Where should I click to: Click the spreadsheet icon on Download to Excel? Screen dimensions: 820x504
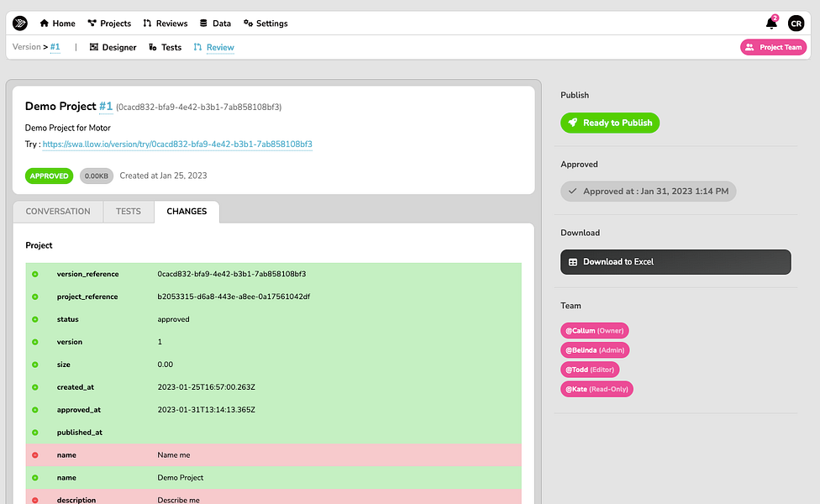573,262
